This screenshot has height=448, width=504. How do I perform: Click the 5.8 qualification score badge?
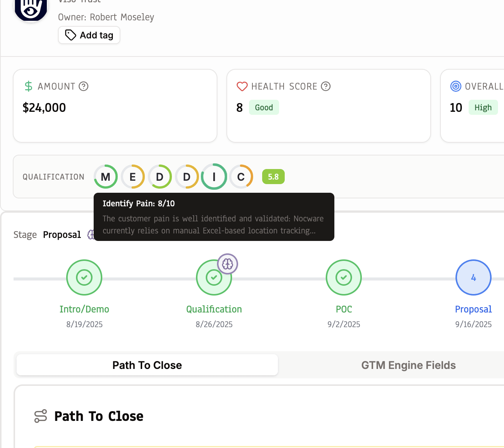coord(273,177)
